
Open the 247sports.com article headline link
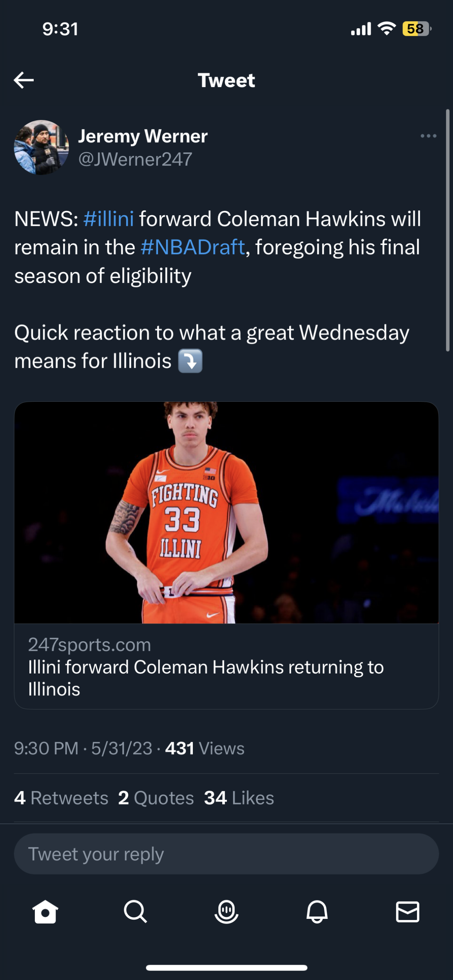[x=206, y=678]
